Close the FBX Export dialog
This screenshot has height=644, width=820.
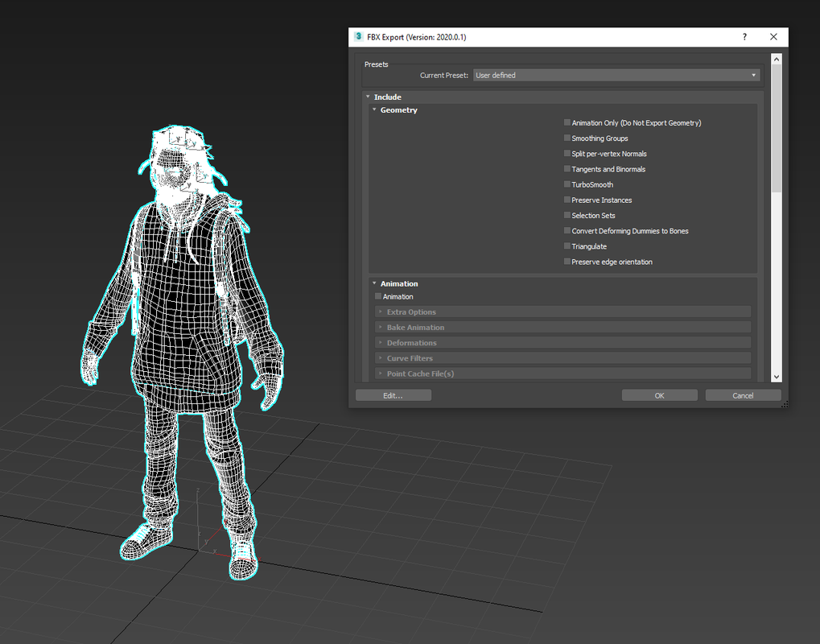point(773,36)
